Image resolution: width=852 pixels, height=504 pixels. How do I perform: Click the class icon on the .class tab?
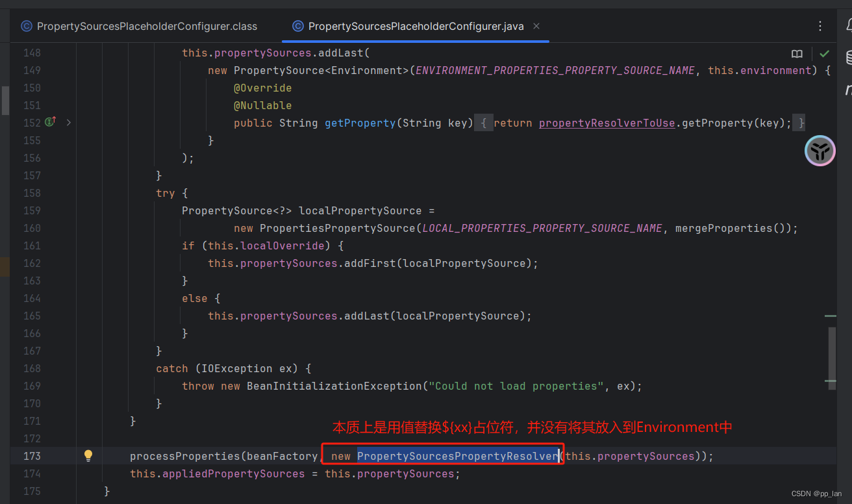[x=27, y=27]
